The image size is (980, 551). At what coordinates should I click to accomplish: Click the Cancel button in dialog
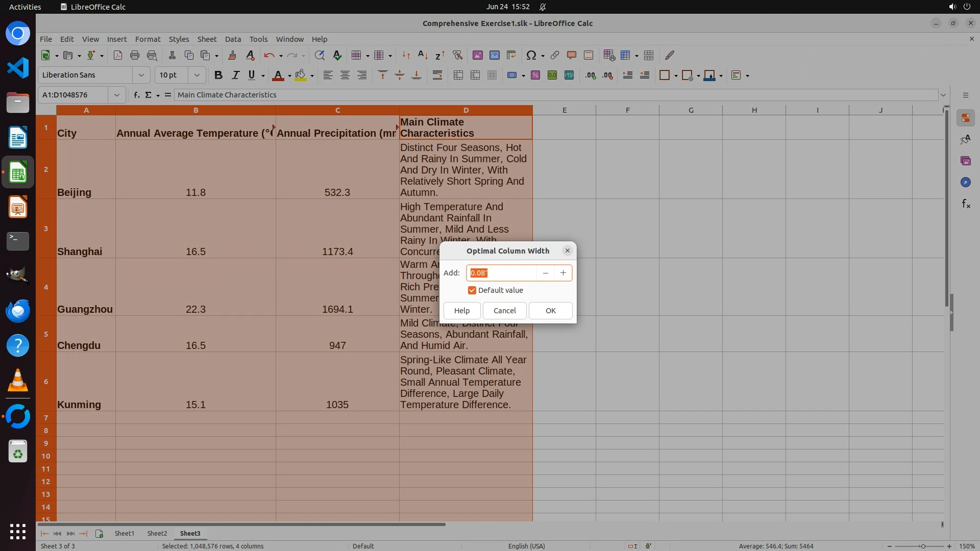pyautogui.click(x=504, y=311)
